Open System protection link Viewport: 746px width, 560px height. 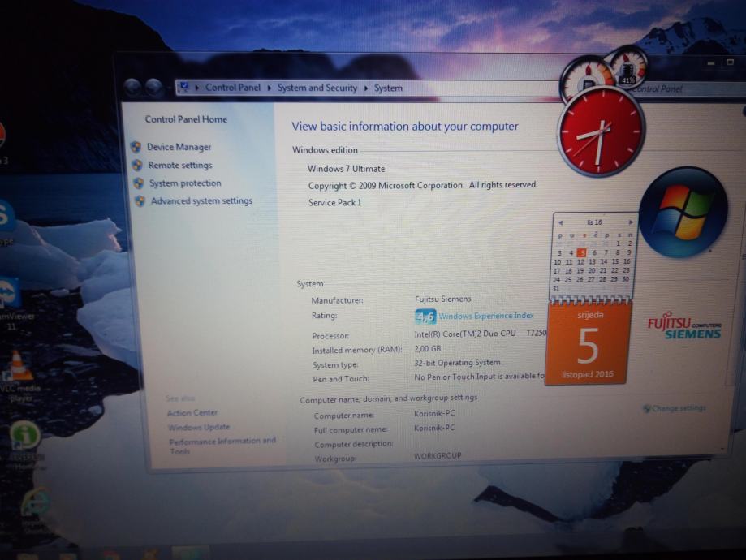(185, 183)
